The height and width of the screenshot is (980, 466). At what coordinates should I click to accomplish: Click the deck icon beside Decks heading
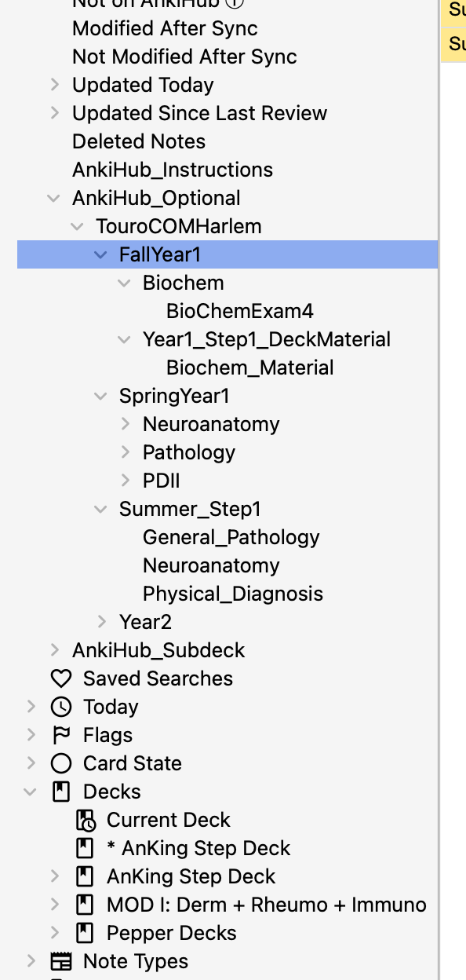tap(60, 792)
